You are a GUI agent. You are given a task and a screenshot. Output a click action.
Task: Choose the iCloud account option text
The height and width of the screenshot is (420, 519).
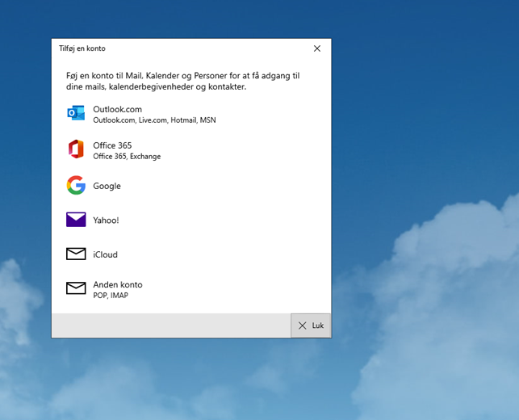(x=105, y=254)
